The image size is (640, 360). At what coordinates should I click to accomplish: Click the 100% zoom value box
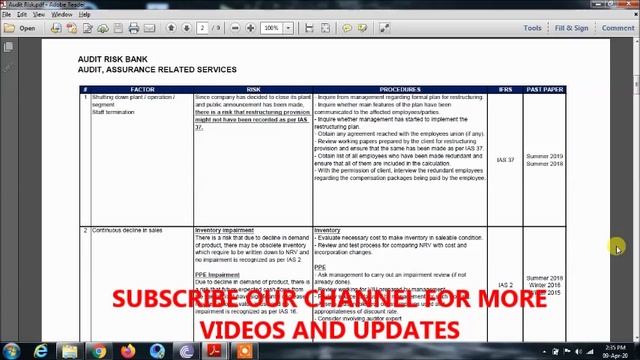(x=271, y=28)
